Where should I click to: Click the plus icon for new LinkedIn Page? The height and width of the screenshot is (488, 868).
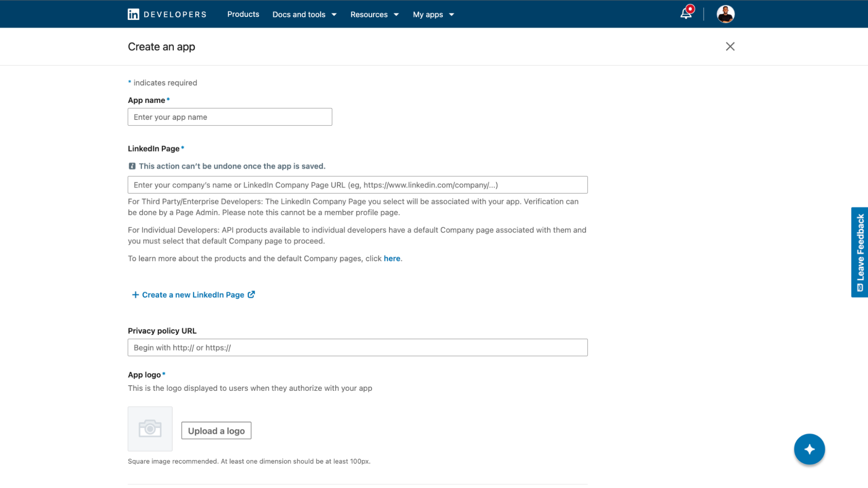[135, 295]
